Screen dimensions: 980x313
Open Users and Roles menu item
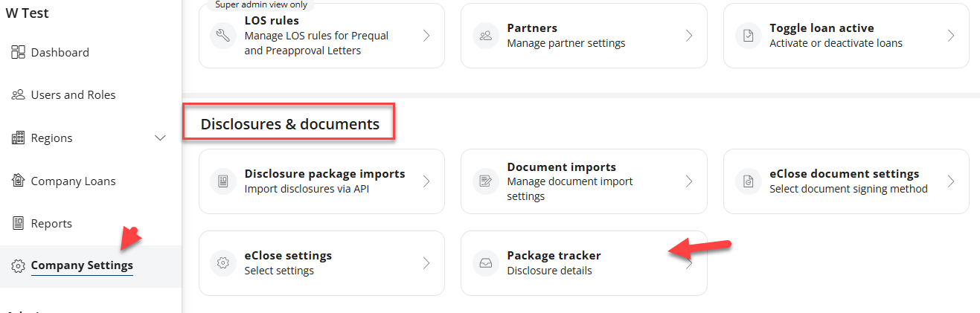(73, 95)
